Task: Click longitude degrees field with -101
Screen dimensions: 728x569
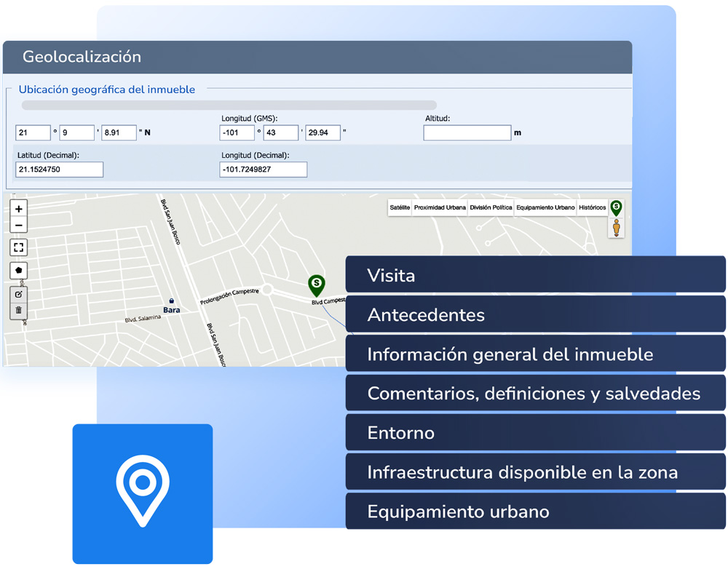Action: pyautogui.click(x=237, y=132)
